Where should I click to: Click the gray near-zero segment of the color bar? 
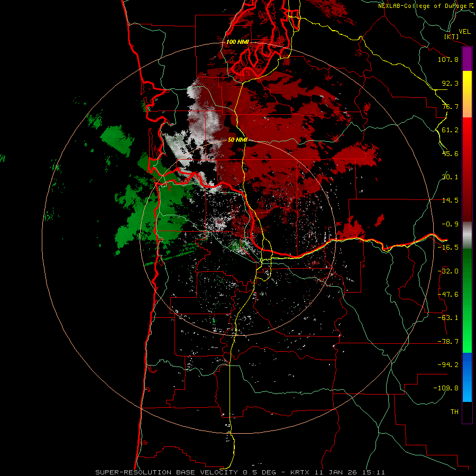coord(467,235)
